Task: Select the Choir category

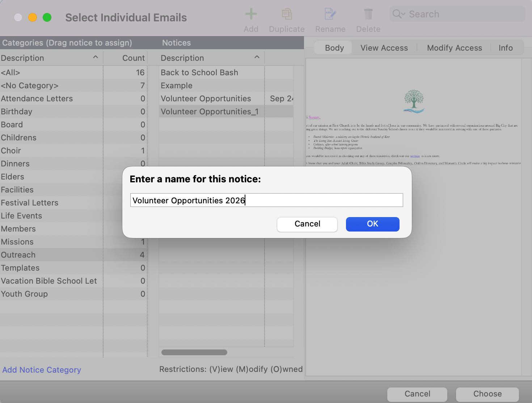Action: coord(73,150)
